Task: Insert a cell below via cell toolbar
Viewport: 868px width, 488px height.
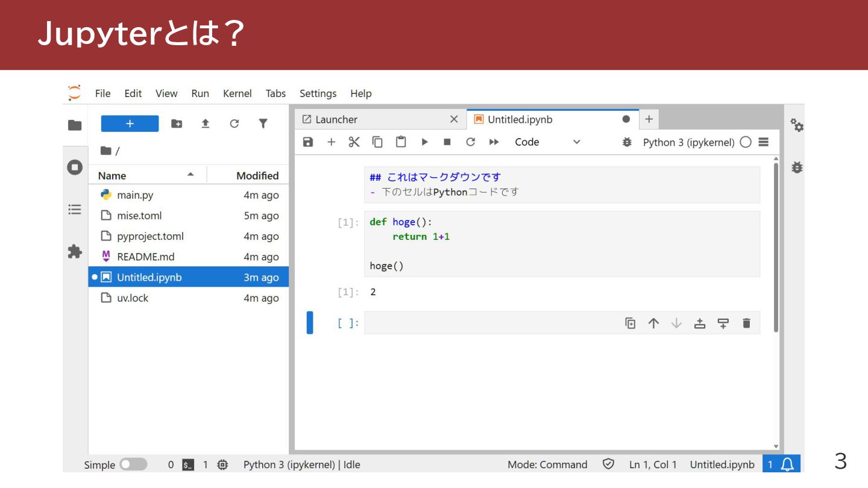Action: [x=723, y=323]
